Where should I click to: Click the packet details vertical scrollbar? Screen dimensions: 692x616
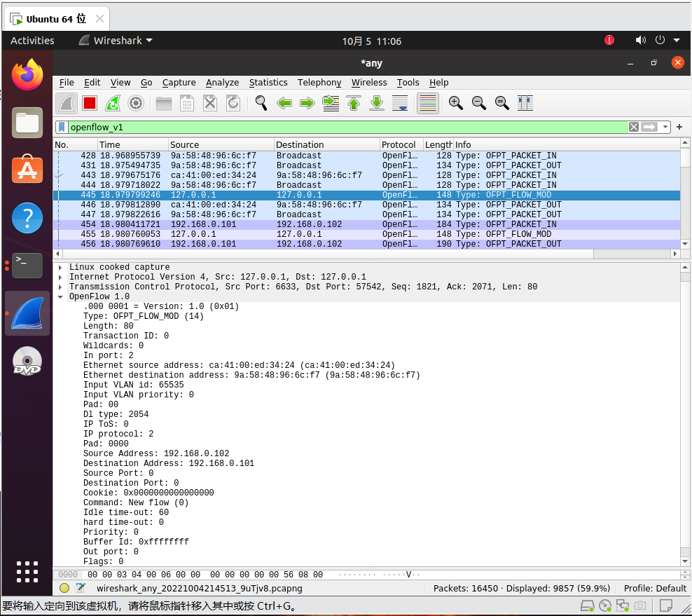tap(685, 414)
